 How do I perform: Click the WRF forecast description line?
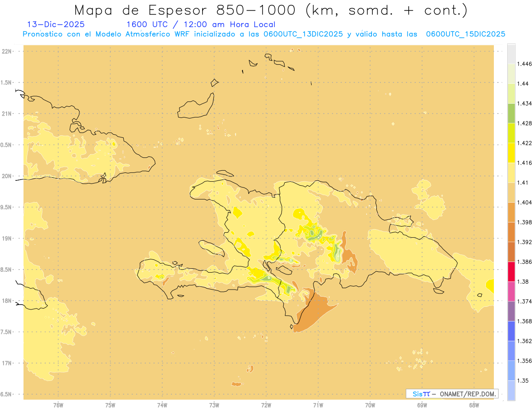[x=264, y=34]
